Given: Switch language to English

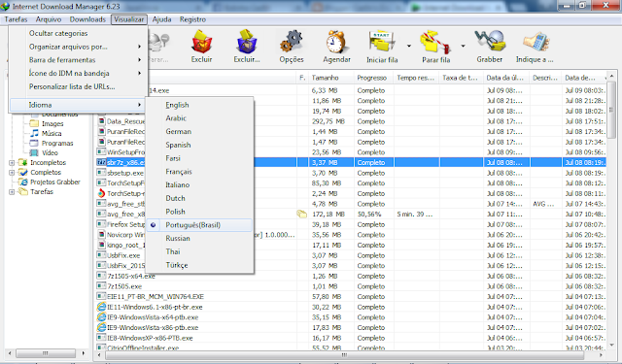Looking at the screenshot, I should [199, 105].
